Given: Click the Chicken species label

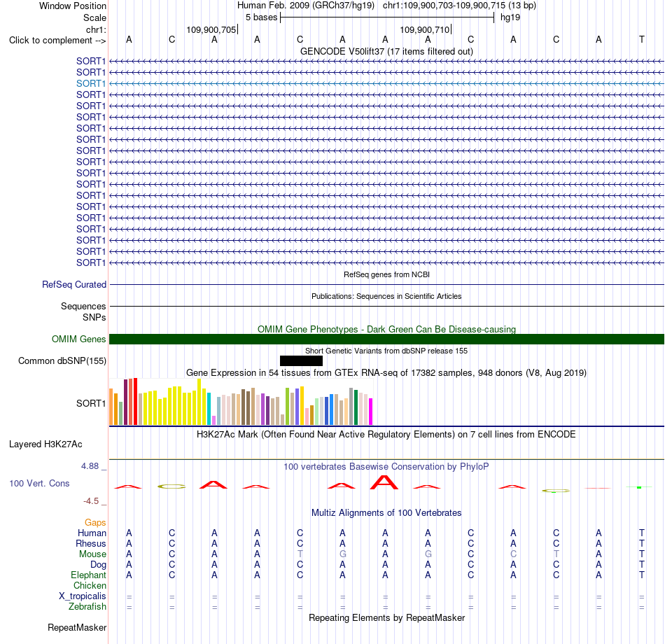Looking at the screenshot, I should (x=90, y=585).
